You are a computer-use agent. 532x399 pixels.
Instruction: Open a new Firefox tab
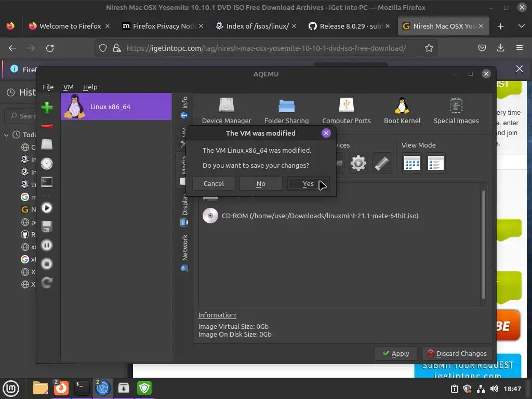tap(500, 26)
